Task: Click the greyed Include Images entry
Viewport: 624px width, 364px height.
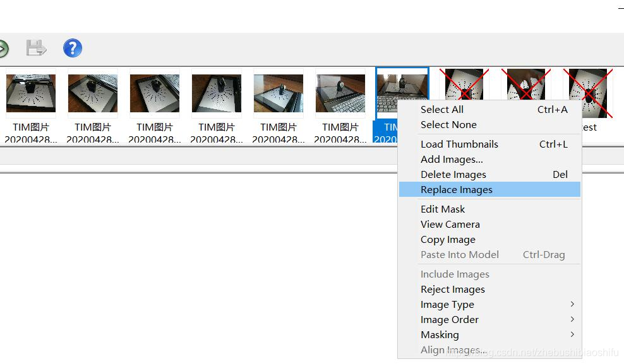Action: (x=490, y=274)
